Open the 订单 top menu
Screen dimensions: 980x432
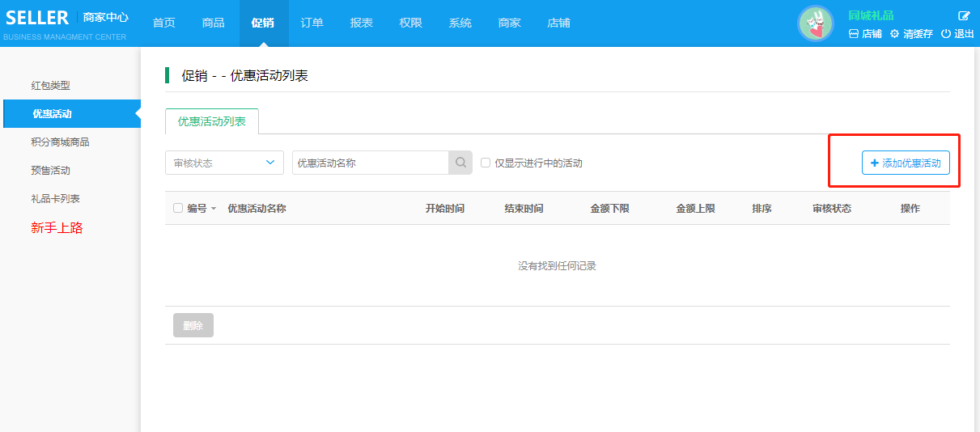[312, 23]
